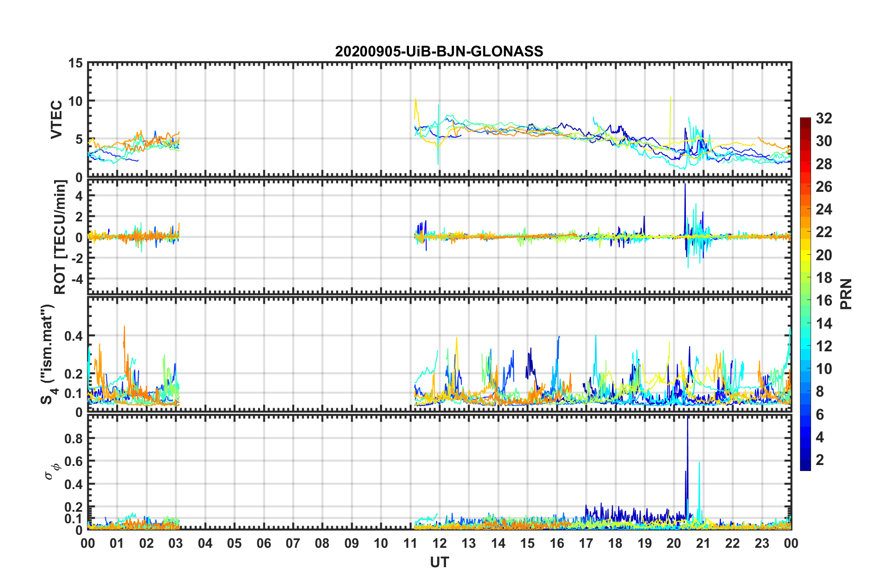Click ROT y-axis tick label -4
Viewport: 879px width, 588px height.
tap(77, 280)
